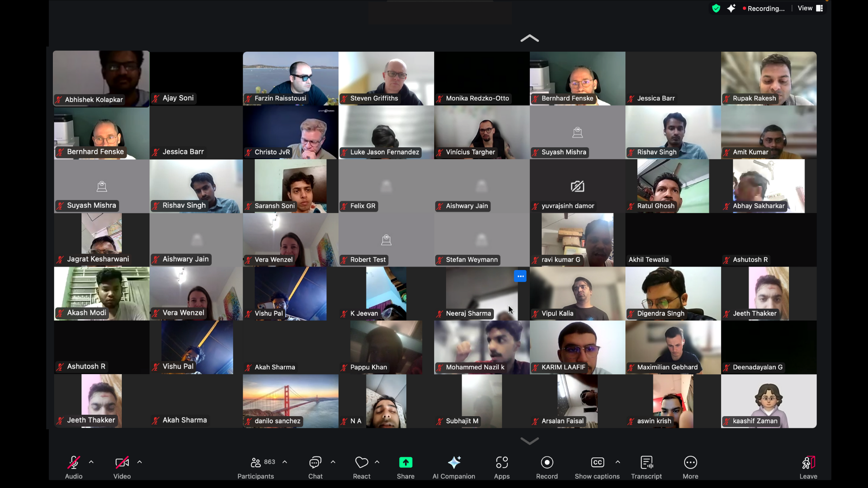Image resolution: width=868 pixels, height=488 pixels.
Task: Expand audio options arrow next to Audio
Action: (91, 462)
